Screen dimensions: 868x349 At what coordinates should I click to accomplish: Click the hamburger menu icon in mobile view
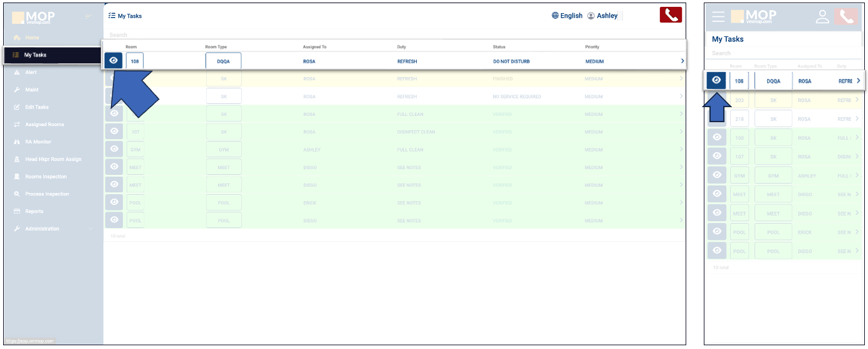pos(718,17)
